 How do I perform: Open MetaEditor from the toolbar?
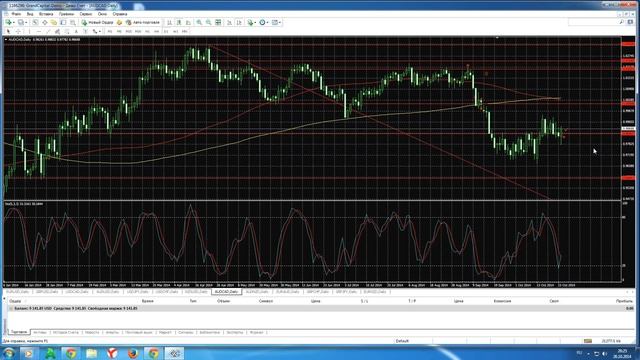click(x=119, y=22)
